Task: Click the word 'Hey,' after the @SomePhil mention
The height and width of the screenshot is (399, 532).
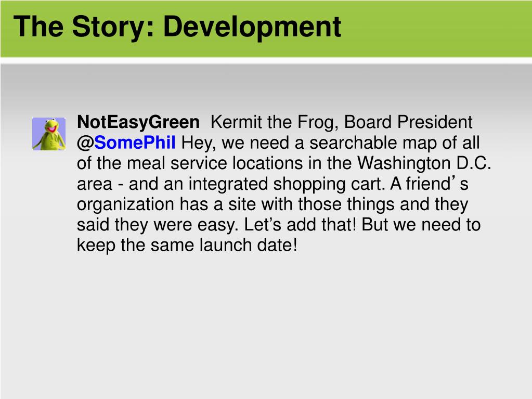Action: tap(199, 143)
